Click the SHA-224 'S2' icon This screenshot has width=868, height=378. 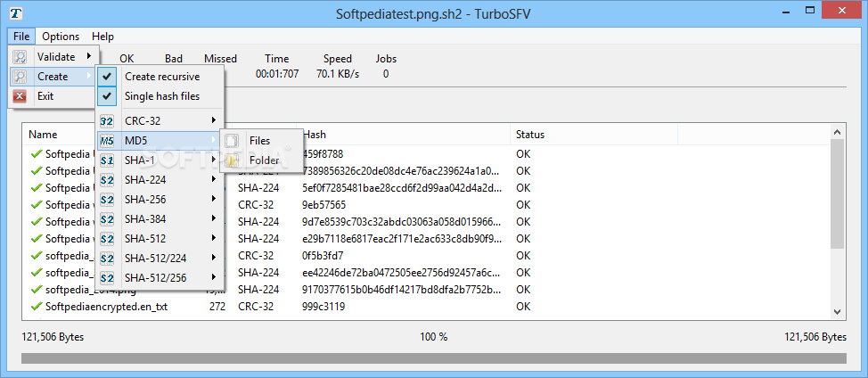click(x=108, y=180)
